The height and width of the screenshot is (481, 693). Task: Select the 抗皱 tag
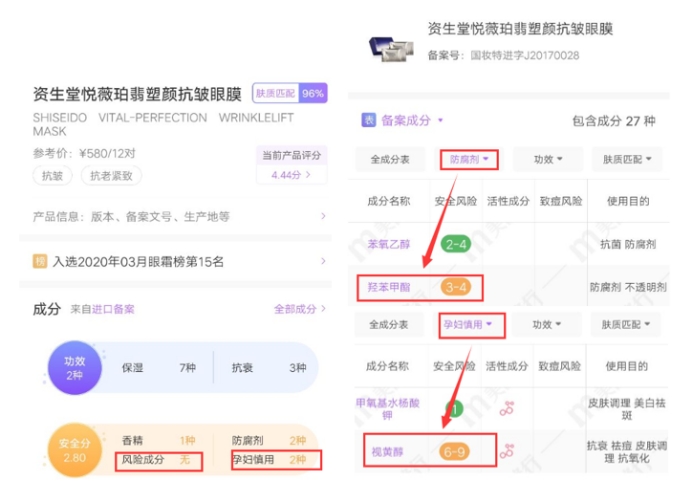click(52, 176)
